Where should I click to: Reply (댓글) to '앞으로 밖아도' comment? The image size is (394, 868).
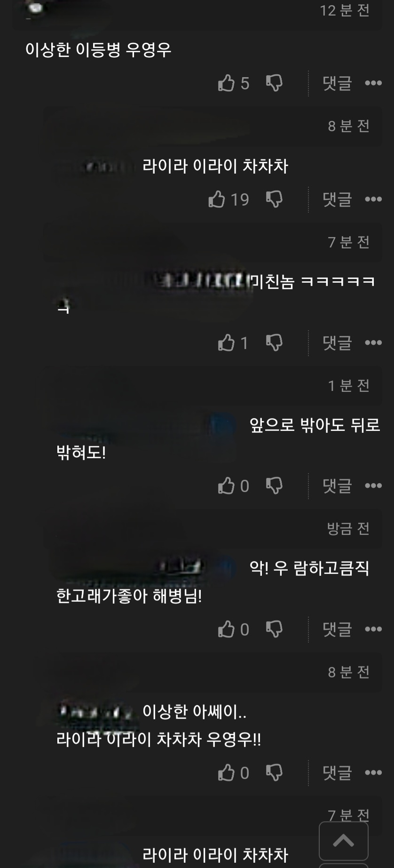point(337,486)
